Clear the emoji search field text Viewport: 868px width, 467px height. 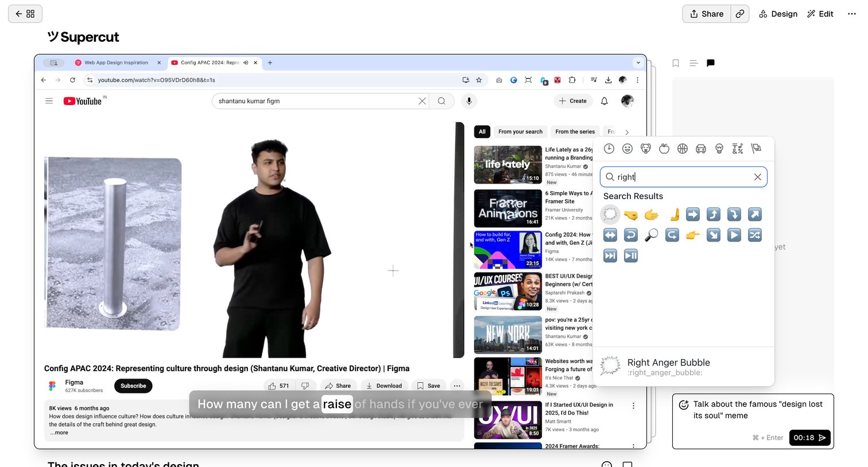[758, 177]
